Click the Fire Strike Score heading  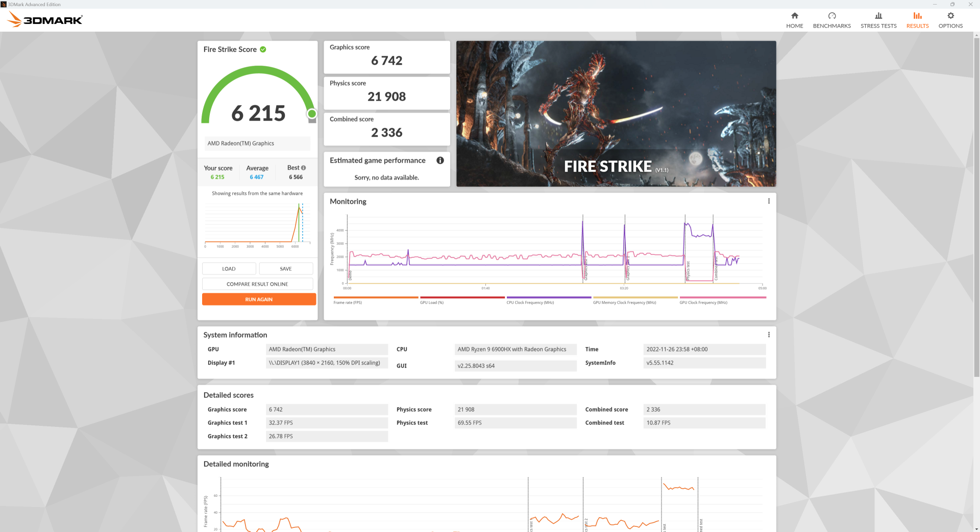(230, 49)
